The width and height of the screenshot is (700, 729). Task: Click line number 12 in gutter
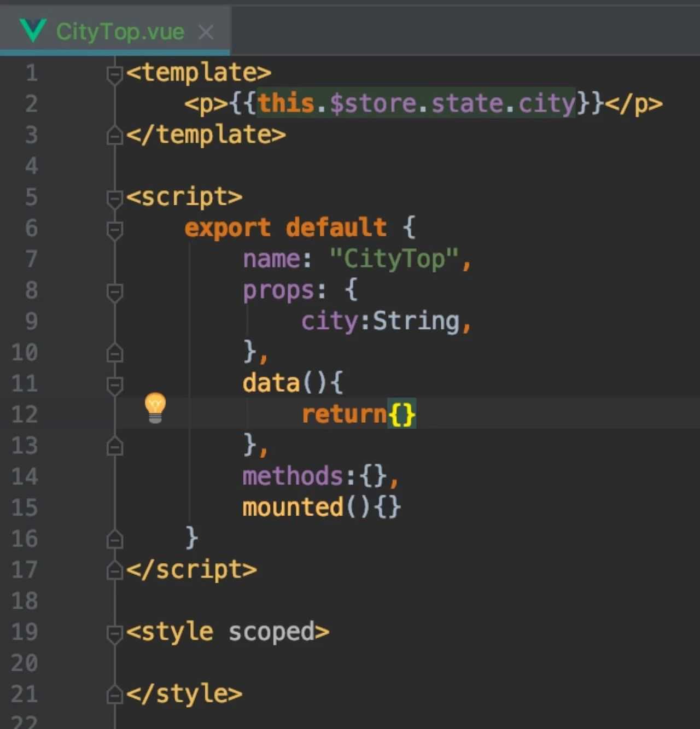click(25, 415)
